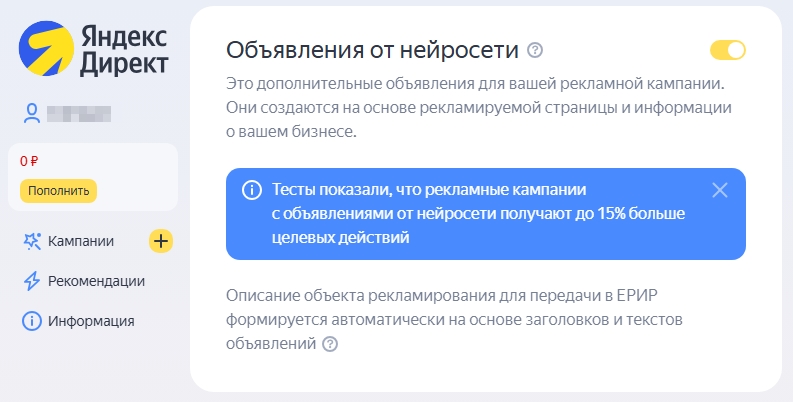Image resolution: width=793 pixels, height=402 pixels.
Task: Click the Пополнить top-up button
Action: click(x=59, y=191)
